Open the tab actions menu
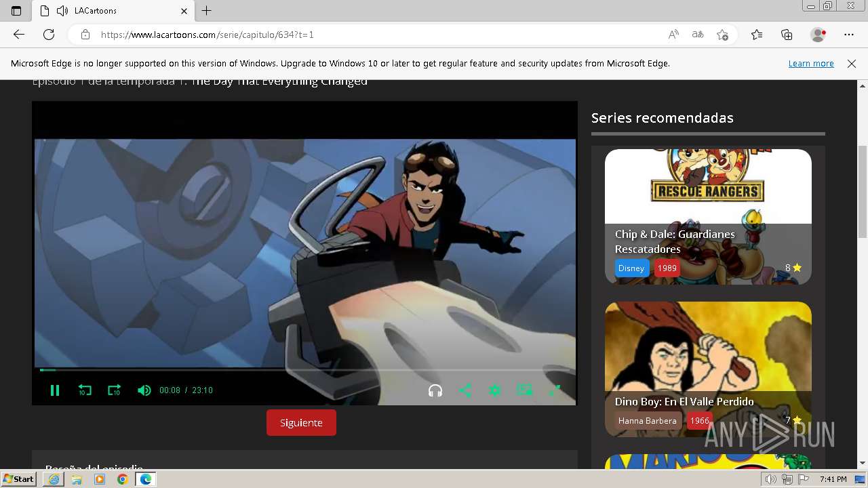Viewport: 868px width, 488px height. coord(16,11)
